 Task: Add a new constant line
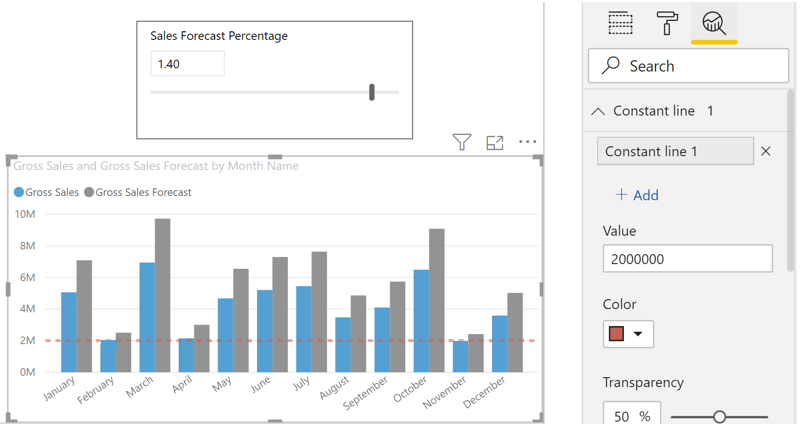click(x=637, y=195)
